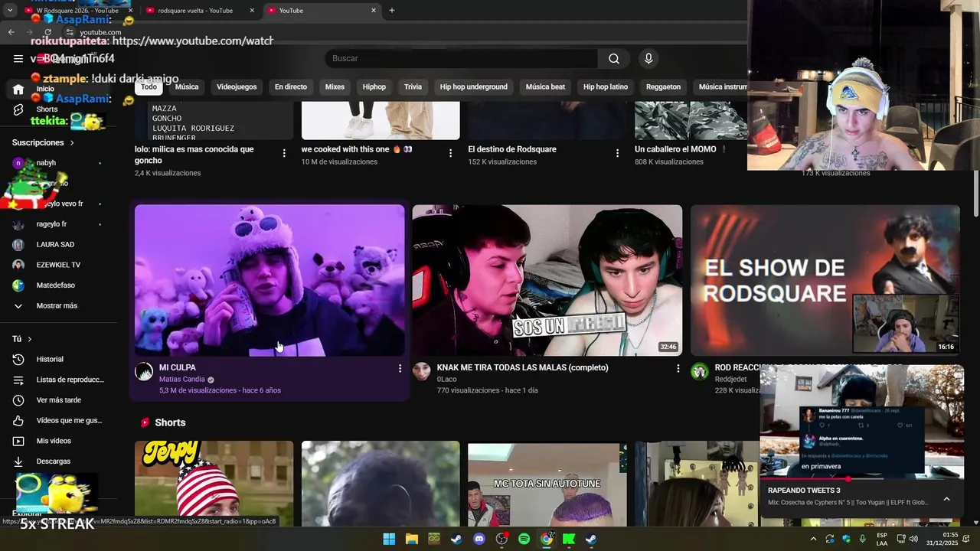Select the En directo filter chip

pos(291,87)
